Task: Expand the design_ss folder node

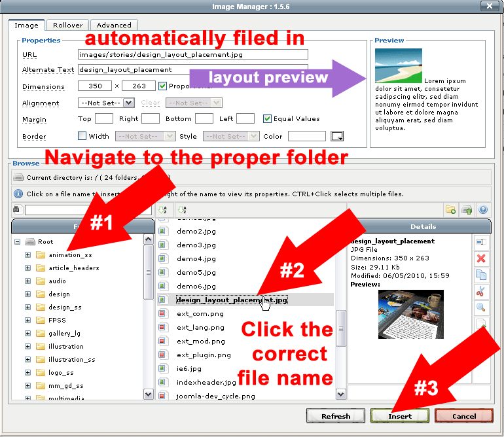Action: [x=27, y=307]
